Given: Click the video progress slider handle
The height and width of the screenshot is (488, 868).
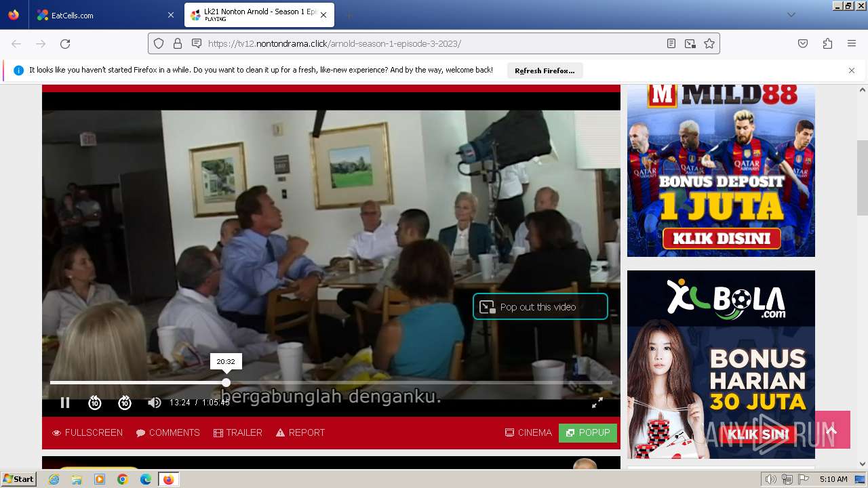Looking at the screenshot, I should (x=226, y=382).
